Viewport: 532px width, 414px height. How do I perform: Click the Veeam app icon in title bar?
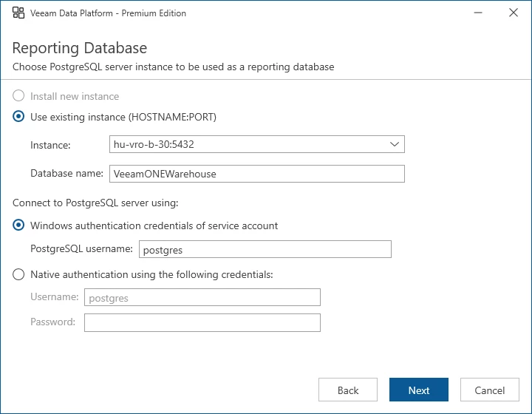click(x=18, y=13)
